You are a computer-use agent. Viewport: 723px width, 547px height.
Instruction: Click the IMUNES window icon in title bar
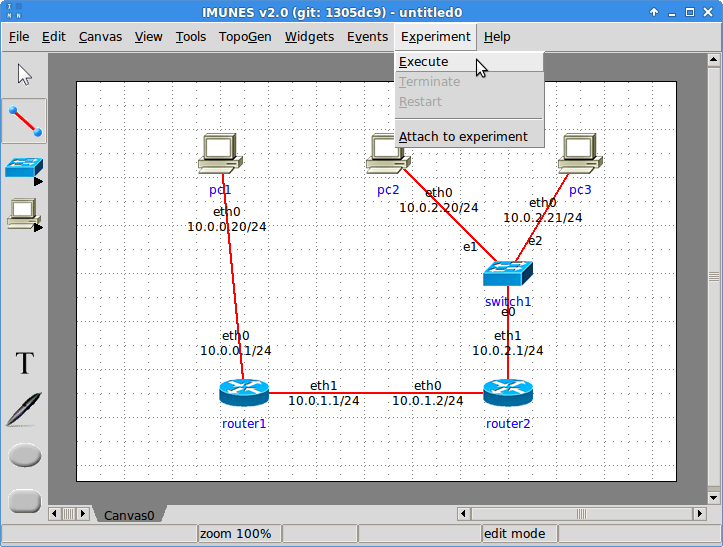[14, 12]
